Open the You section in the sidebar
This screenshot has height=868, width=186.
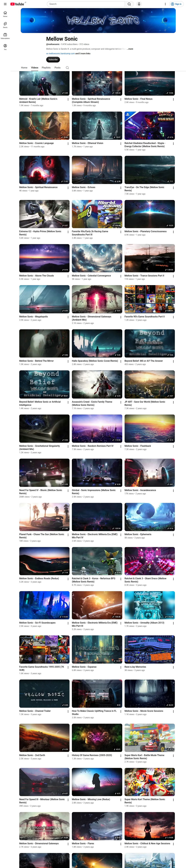tap(5, 47)
